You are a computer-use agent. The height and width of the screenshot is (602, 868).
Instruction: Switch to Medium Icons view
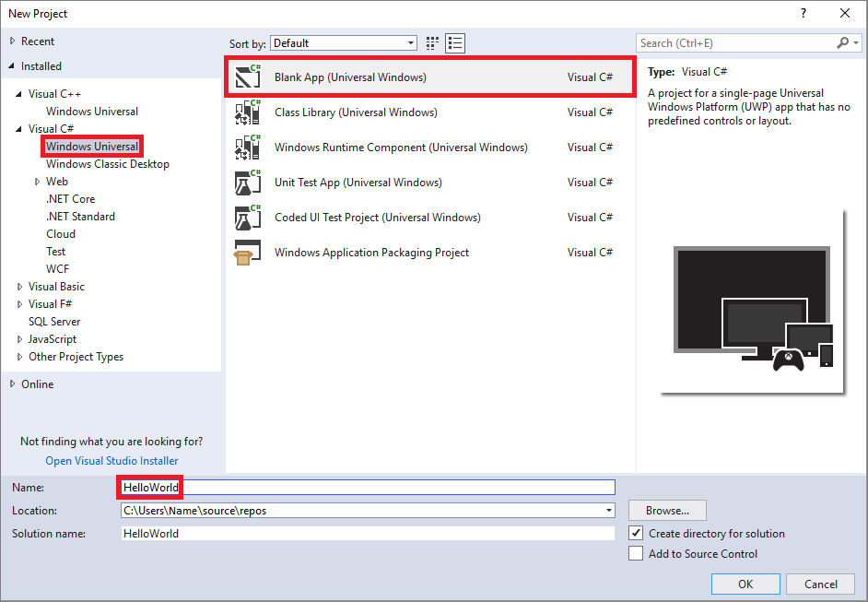(431, 42)
